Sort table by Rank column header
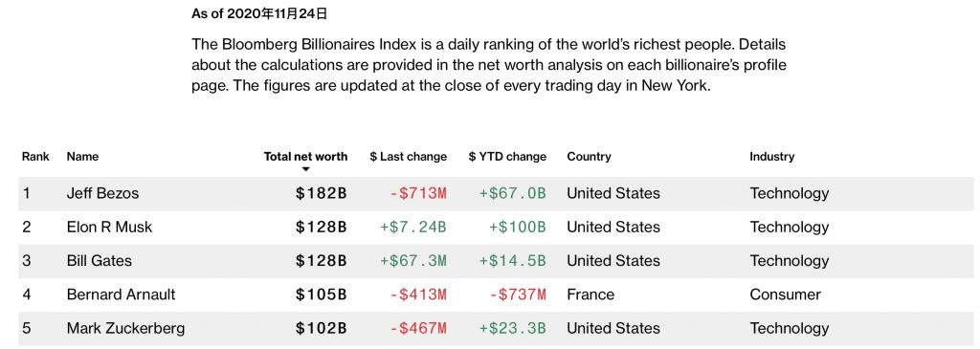 [x=35, y=156]
